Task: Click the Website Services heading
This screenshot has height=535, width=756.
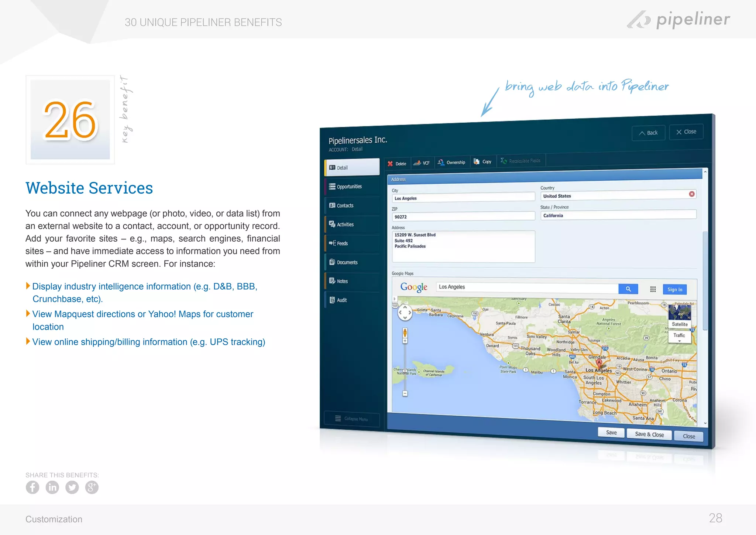Action: click(89, 188)
